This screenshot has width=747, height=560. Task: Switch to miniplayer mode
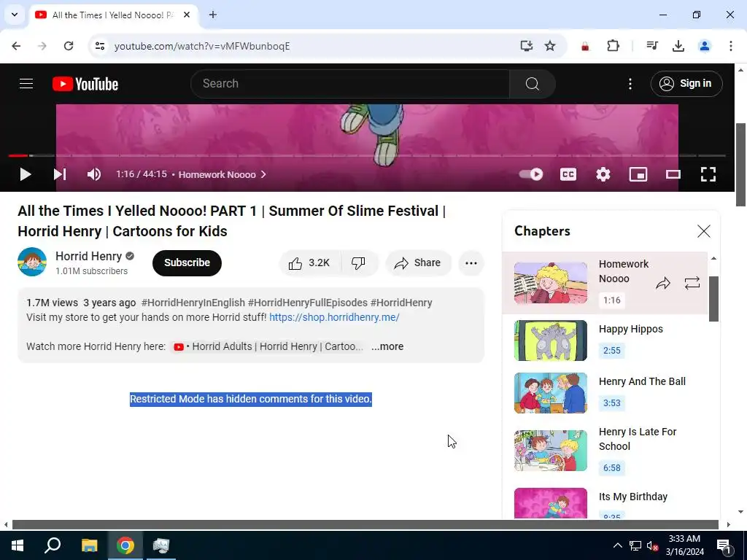tap(638, 174)
